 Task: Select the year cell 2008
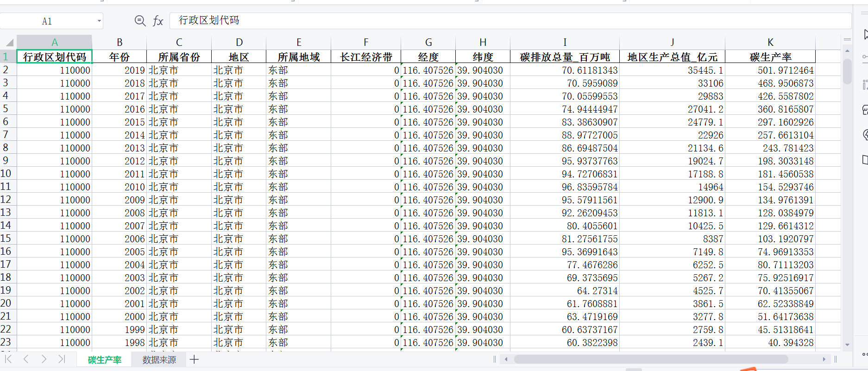click(120, 213)
